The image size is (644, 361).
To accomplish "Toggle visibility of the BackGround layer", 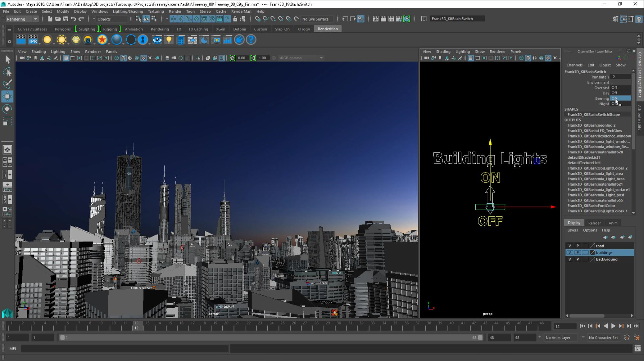I will (569, 259).
